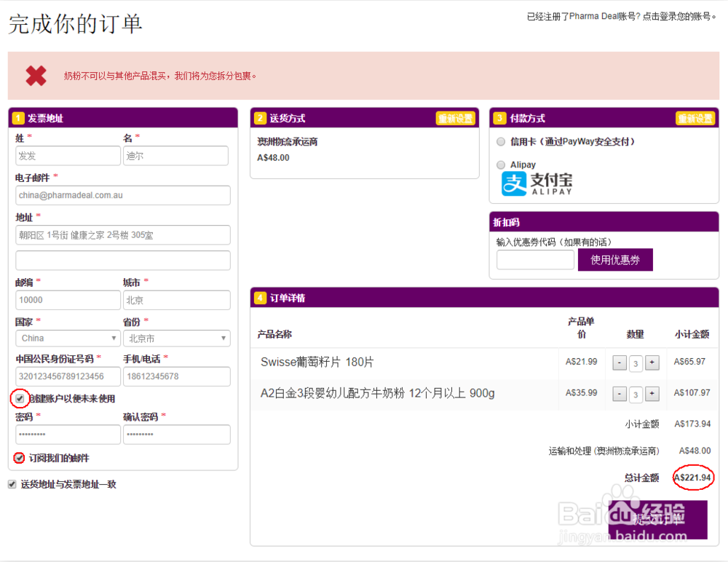Screen dimensions: 728x562
Task: Click the submit order purple button
Action: 658,520
